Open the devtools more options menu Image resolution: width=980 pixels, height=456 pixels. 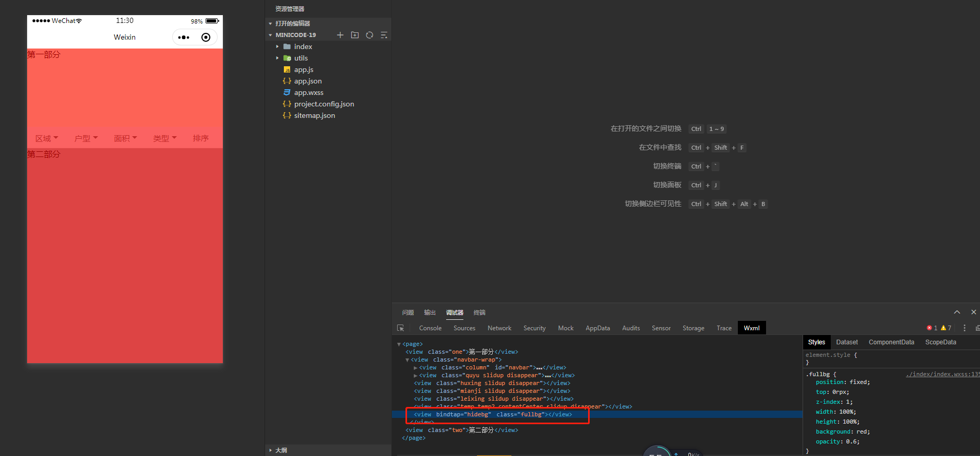click(964, 328)
